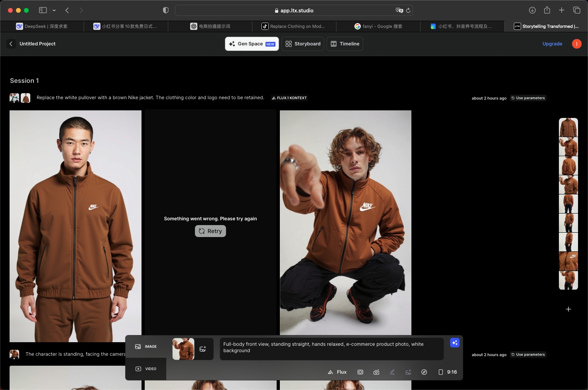
Task: Click the reference jacket thumbnail in prompt bar
Action: point(183,349)
